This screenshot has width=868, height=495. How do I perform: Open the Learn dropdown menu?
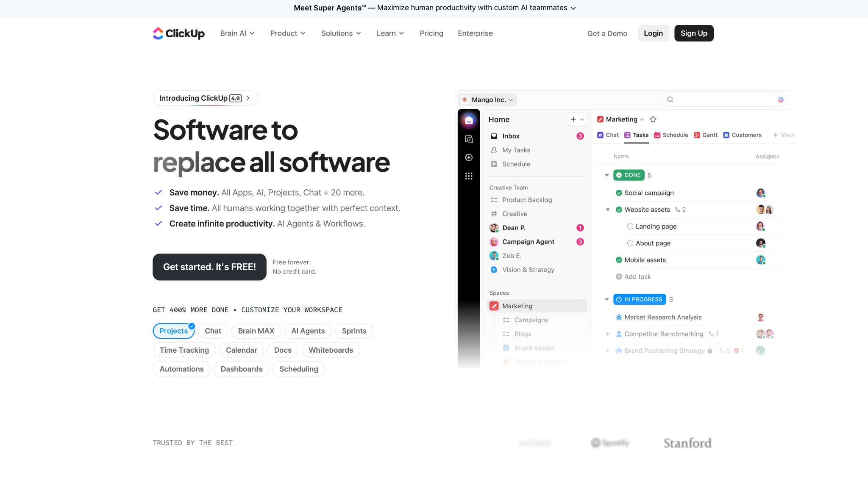tap(390, 33)
